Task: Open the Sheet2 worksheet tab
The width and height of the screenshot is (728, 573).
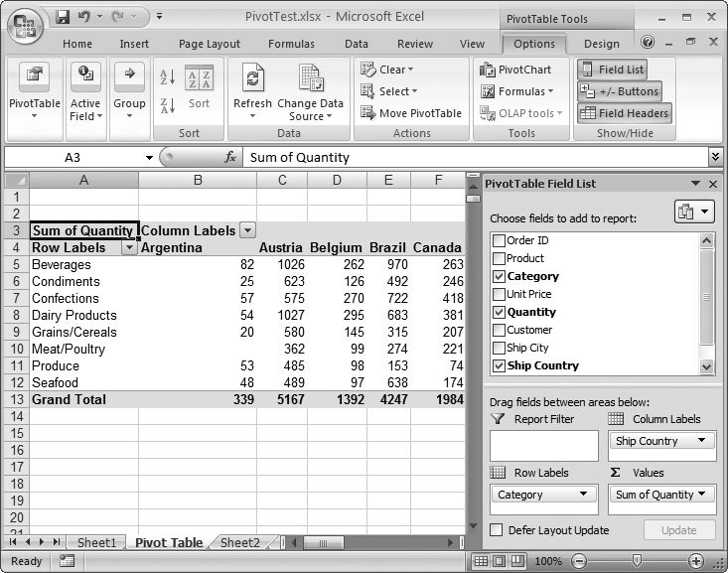Action: click(x=239, y=543)
